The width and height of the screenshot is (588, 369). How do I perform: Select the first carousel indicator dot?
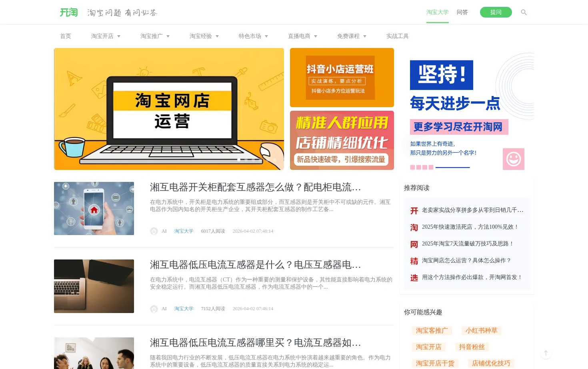tap(239, 160)
